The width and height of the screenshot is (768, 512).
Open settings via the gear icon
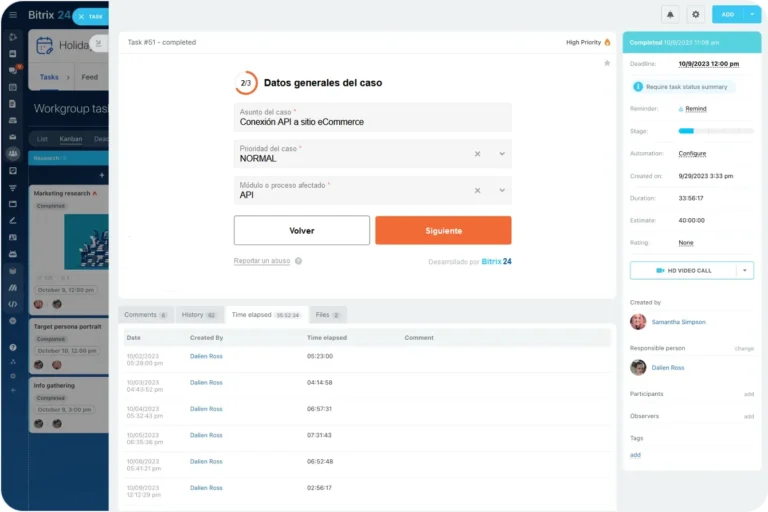[x=695, y=15]
